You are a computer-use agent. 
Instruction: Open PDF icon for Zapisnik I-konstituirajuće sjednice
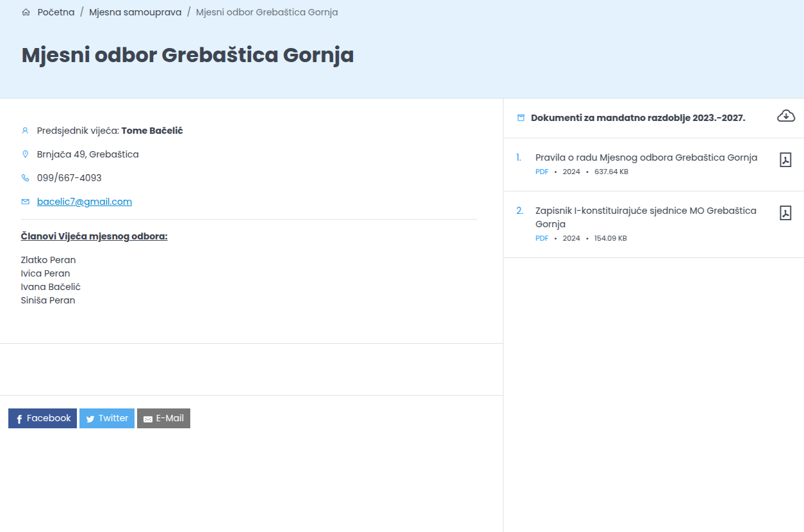tap(785, 213)
